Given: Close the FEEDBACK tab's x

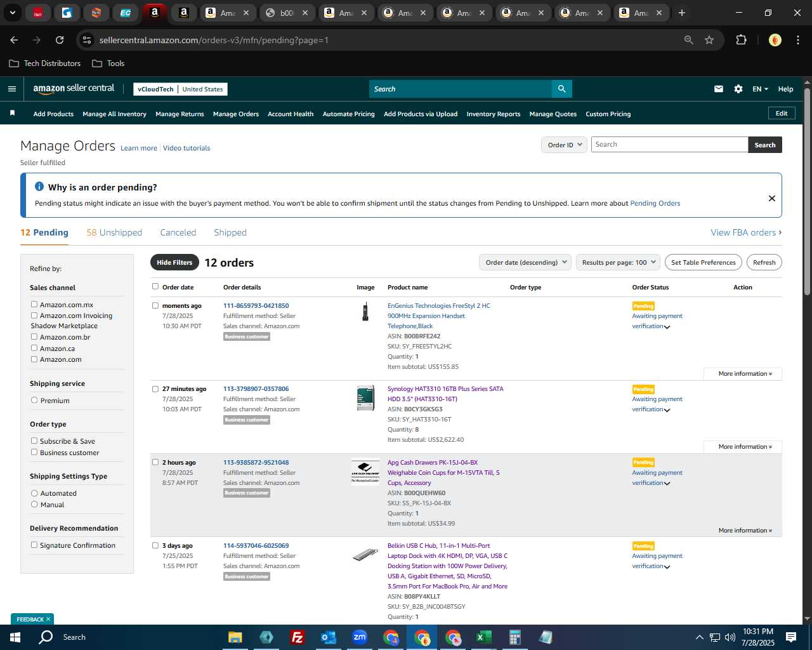Looking at the screenshot, I should coord(48,619).
